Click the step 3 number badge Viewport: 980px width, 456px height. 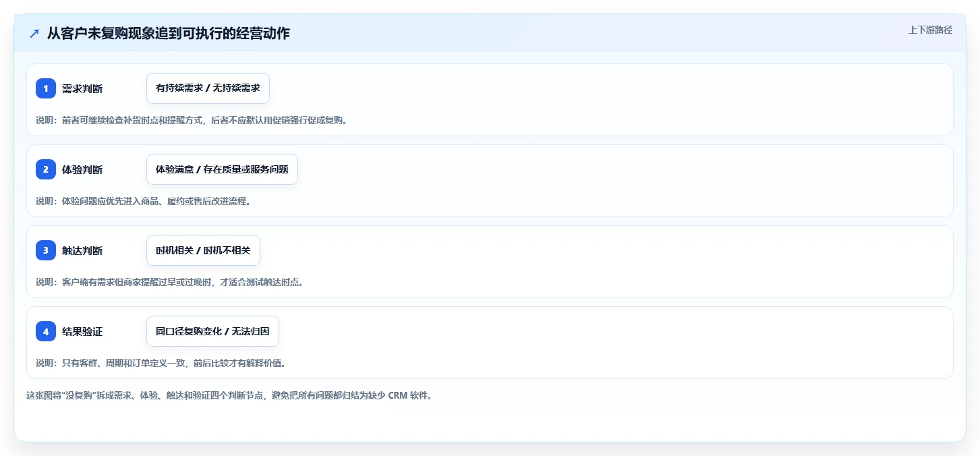coord(46,250)
